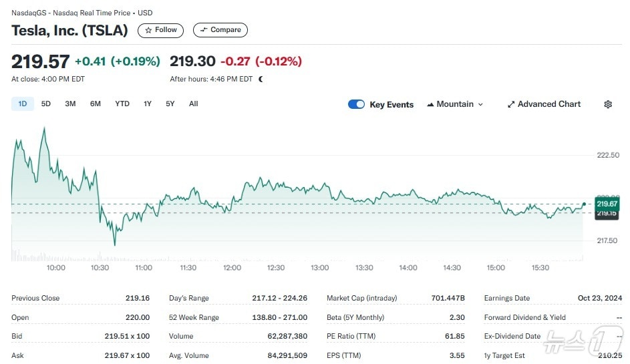Toggle the Key Events switch
Viewport: 630px width, 364px height.
point(356,104)
